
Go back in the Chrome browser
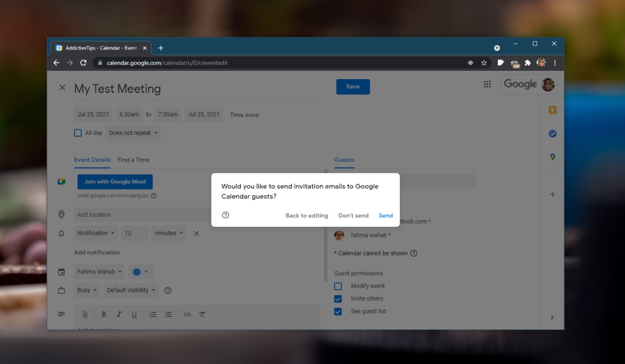coord(56,62)
